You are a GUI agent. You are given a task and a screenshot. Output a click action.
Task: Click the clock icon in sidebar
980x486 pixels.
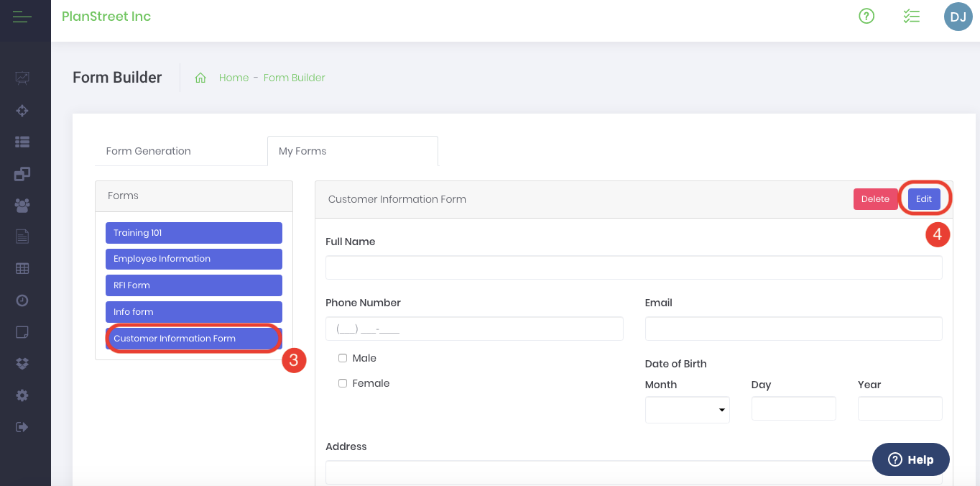coord(22,301)
